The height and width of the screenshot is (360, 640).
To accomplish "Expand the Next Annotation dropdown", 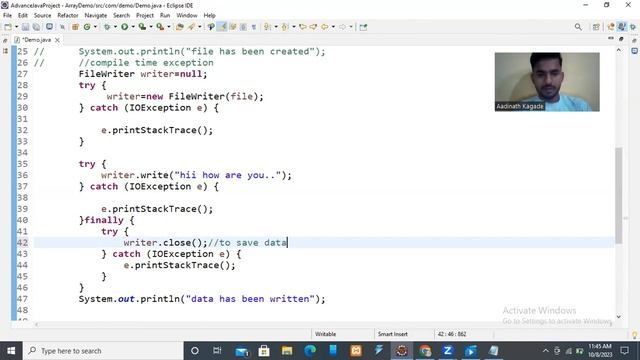I will pos(276,27).
